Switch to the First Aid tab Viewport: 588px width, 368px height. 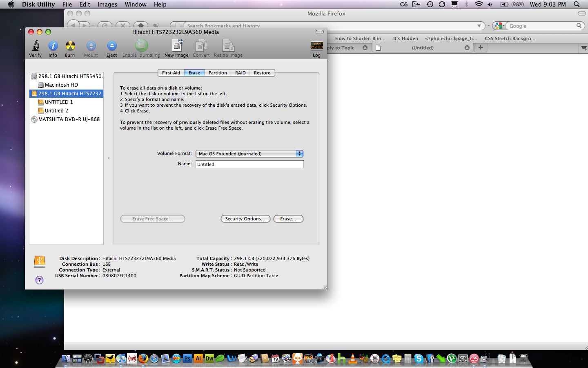(x=171, y=73)
